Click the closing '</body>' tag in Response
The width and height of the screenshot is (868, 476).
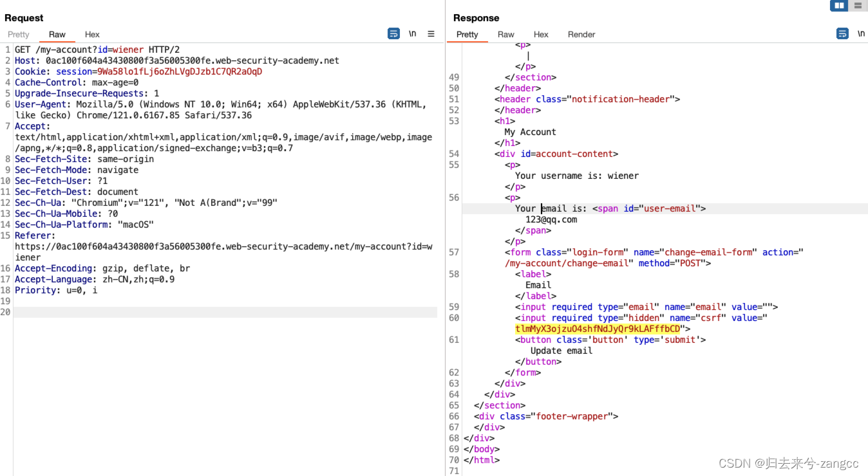tap(482, 449)
